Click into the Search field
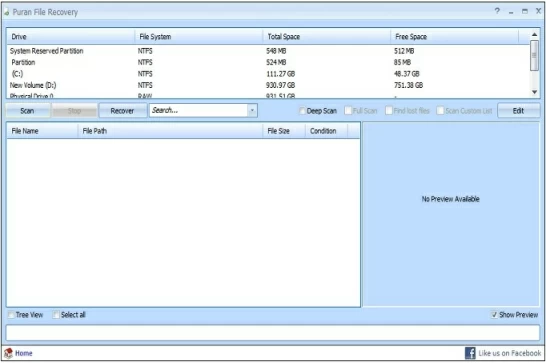This screenshot has width=546, height=363. 198,111
